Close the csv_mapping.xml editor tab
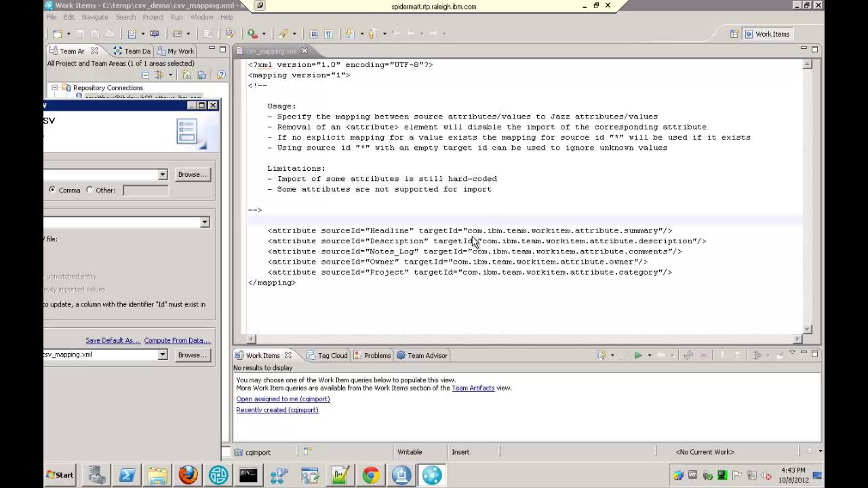868x488 pixels. [x=304, y=51]
